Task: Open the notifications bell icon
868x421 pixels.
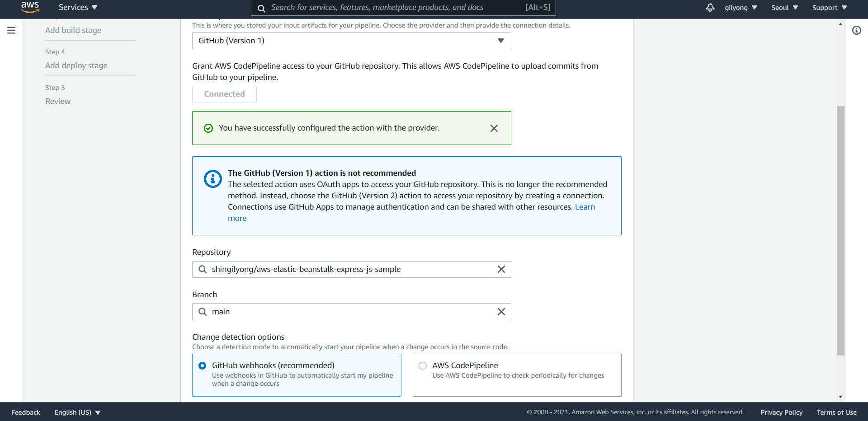Action: [710, 7]
